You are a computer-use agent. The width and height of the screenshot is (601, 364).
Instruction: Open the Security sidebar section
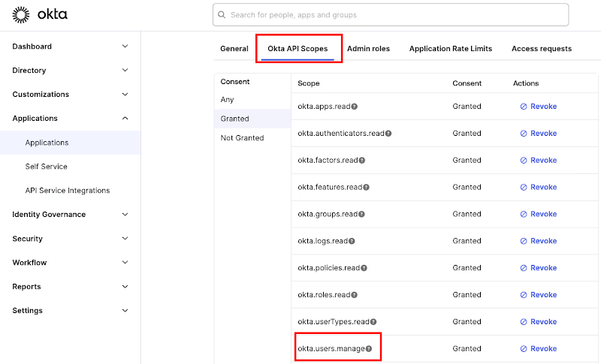[x=27, y=239]
